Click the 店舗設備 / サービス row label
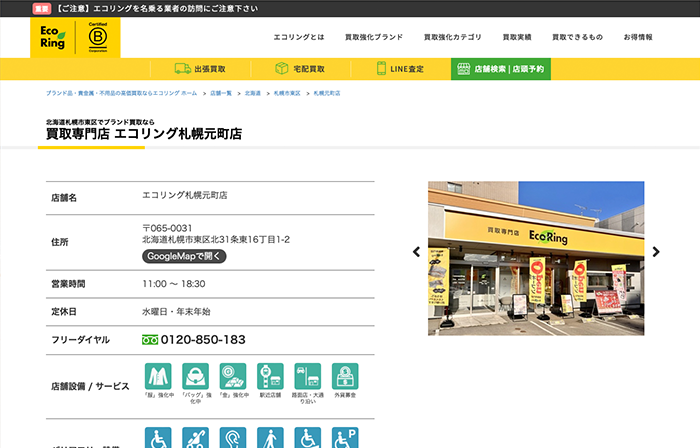 tap(90, 386)
